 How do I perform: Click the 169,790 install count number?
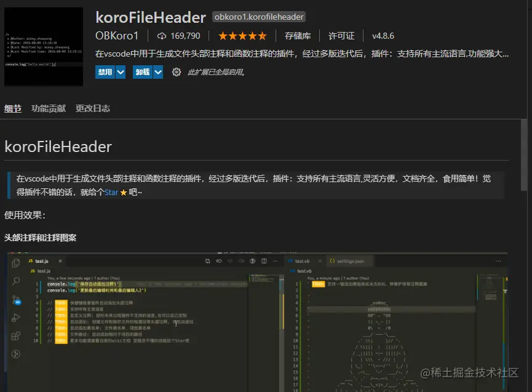(x=185, y=36)
